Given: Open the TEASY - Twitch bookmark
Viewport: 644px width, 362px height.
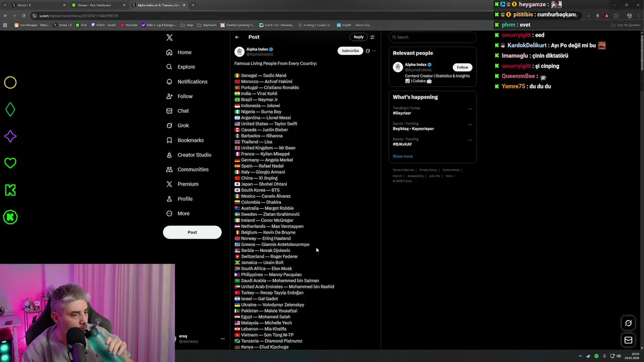Looking at the screenshot, I should [x=104, y=25].
